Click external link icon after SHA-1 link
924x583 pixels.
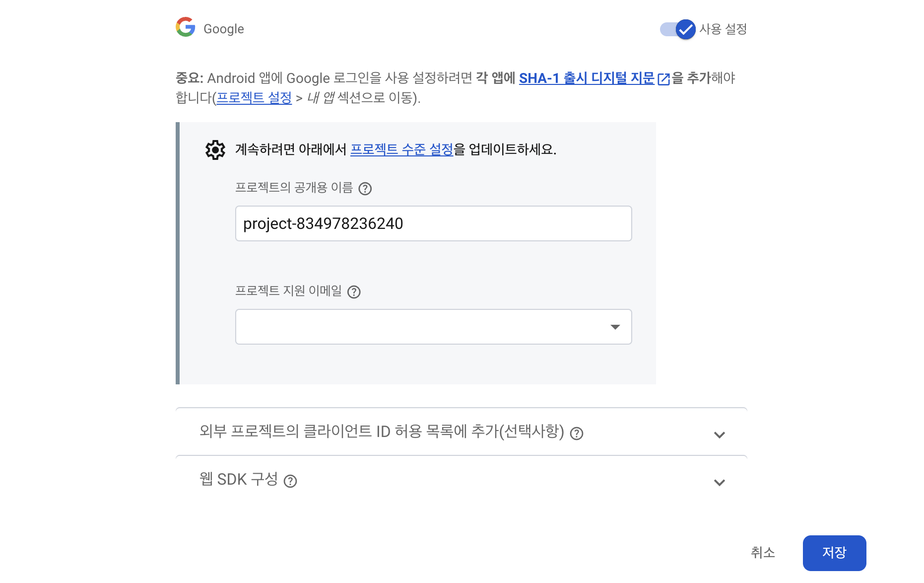point(663,79)
